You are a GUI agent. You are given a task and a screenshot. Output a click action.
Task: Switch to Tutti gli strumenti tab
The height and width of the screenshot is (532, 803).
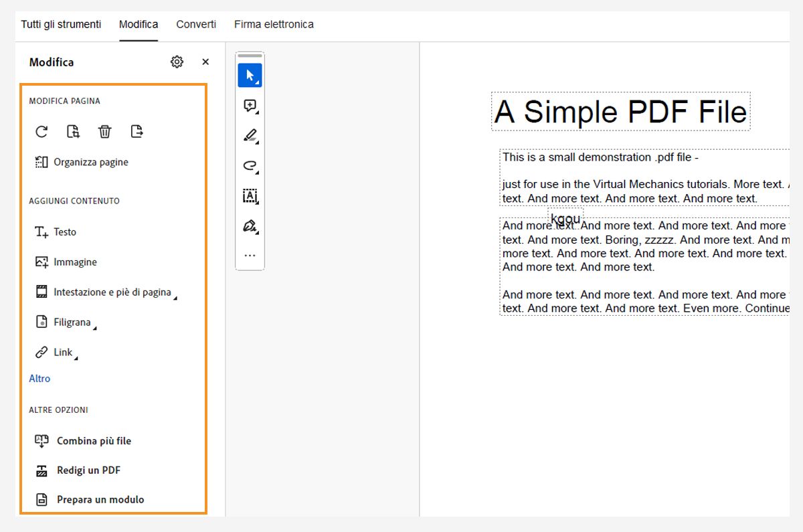click(61, 24)
